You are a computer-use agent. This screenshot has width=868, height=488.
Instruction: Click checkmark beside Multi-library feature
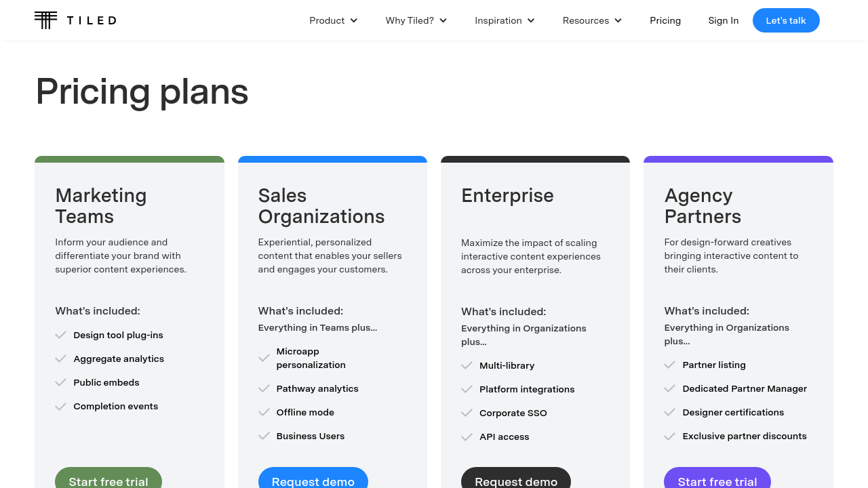[467, 365]
